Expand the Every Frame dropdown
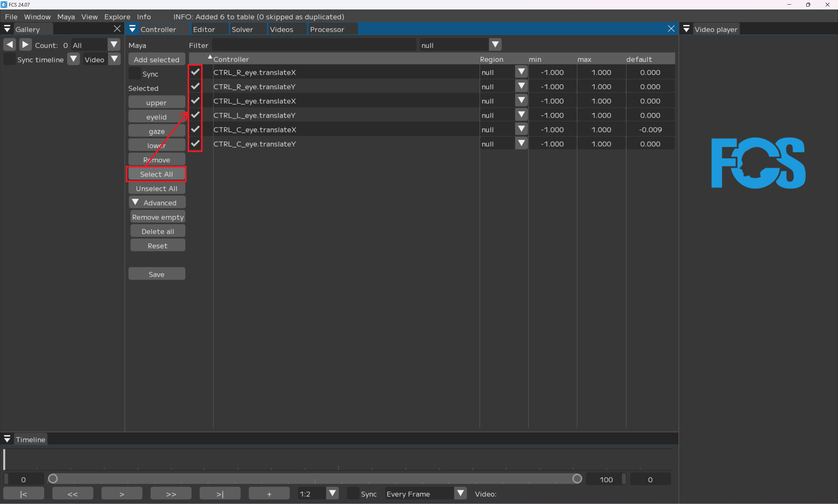 (x=460, y=494)
